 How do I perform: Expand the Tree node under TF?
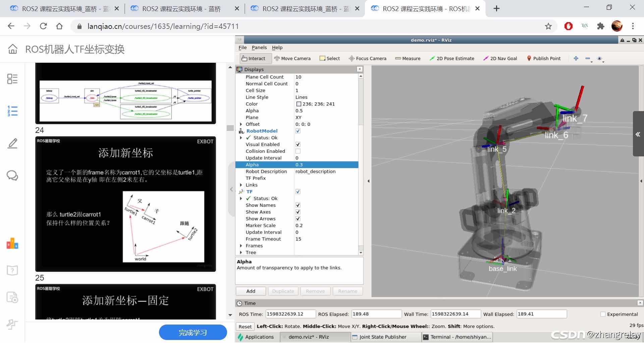(241, 252)
